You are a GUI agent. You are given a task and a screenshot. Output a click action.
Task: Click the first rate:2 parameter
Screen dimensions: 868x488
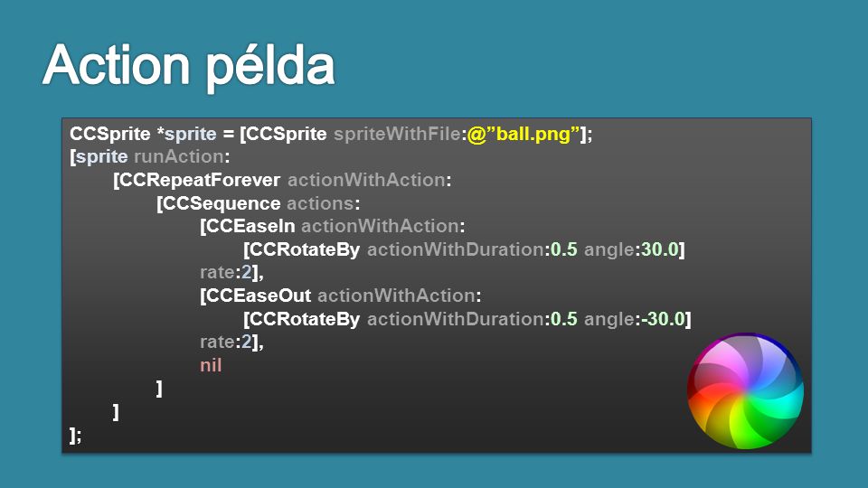click(x=226, y=272)
